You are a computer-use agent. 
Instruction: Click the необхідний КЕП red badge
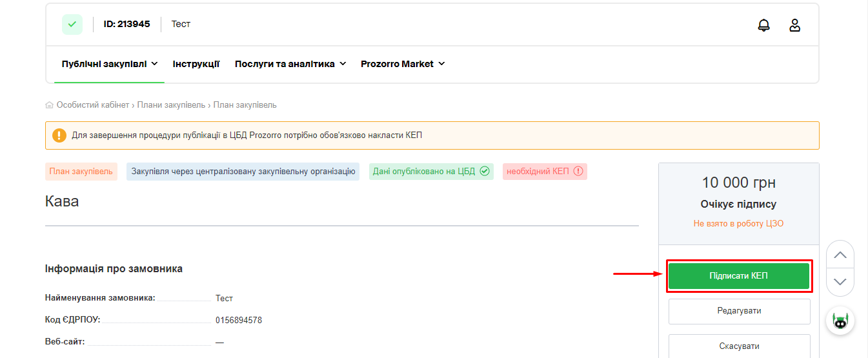[x=545, y=172]
